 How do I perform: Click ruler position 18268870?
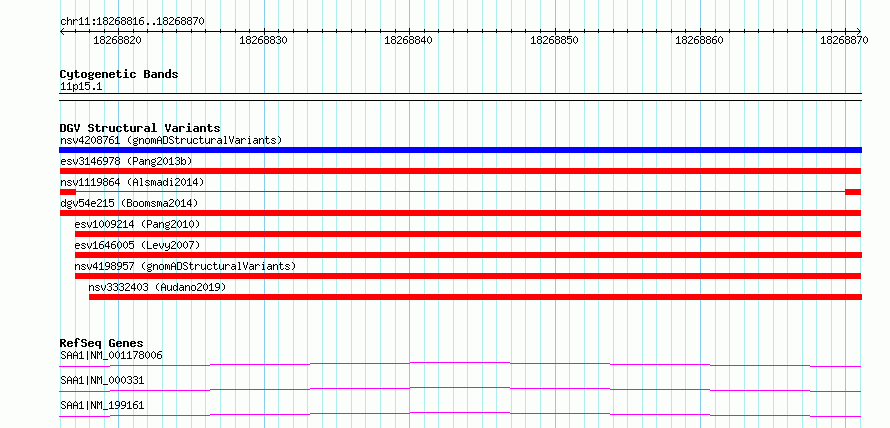[x=845, y=40]
